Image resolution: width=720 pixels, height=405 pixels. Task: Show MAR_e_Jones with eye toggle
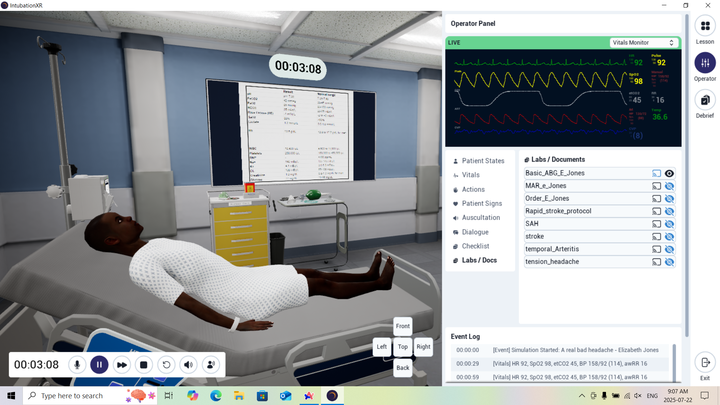pos(669,186)
